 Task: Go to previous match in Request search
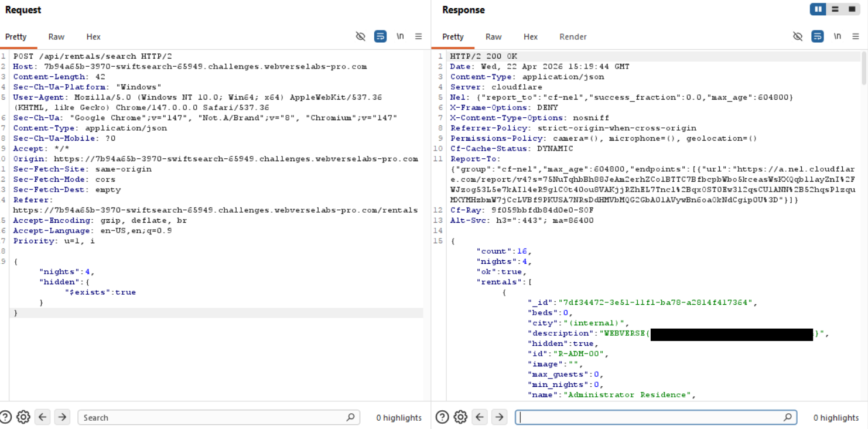click(x=43, y=417)
